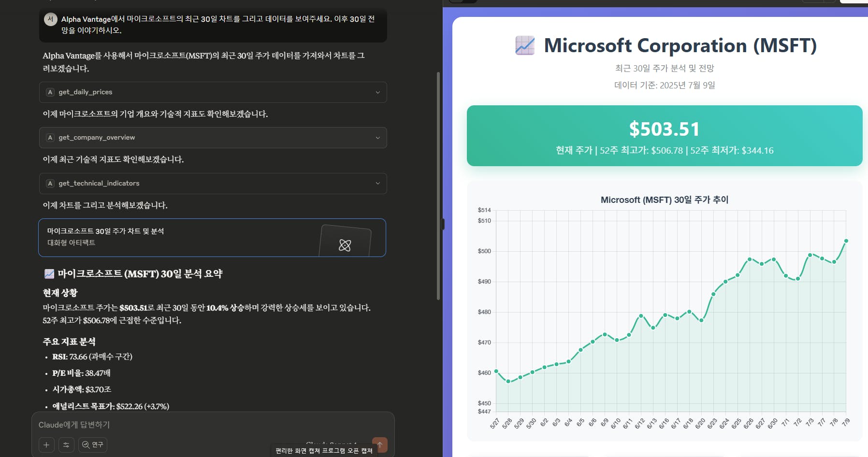Click the 연구 research button label

point(98,445)
